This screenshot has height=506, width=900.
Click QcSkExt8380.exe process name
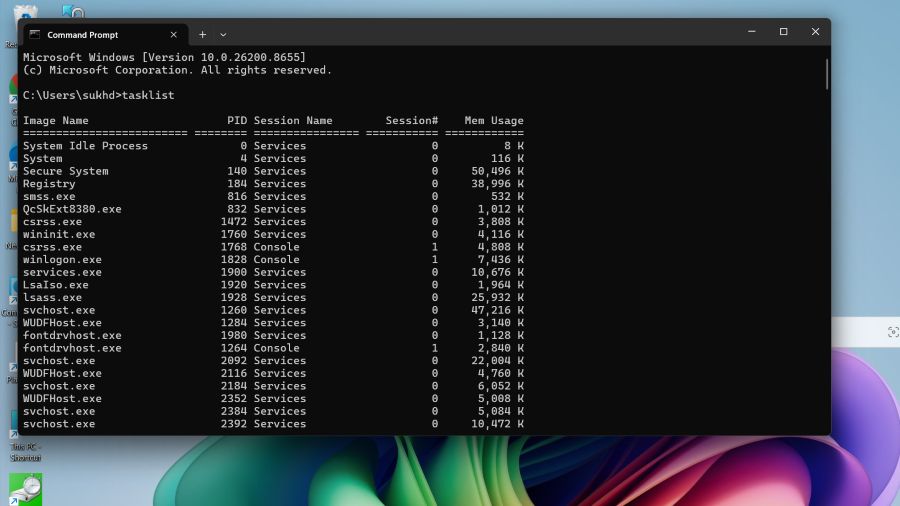tap(72, 209)
